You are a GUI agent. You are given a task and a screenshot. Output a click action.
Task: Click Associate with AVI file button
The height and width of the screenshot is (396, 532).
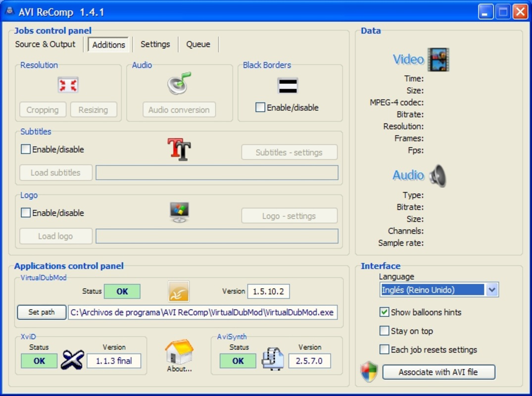click(x=438, y=372)
